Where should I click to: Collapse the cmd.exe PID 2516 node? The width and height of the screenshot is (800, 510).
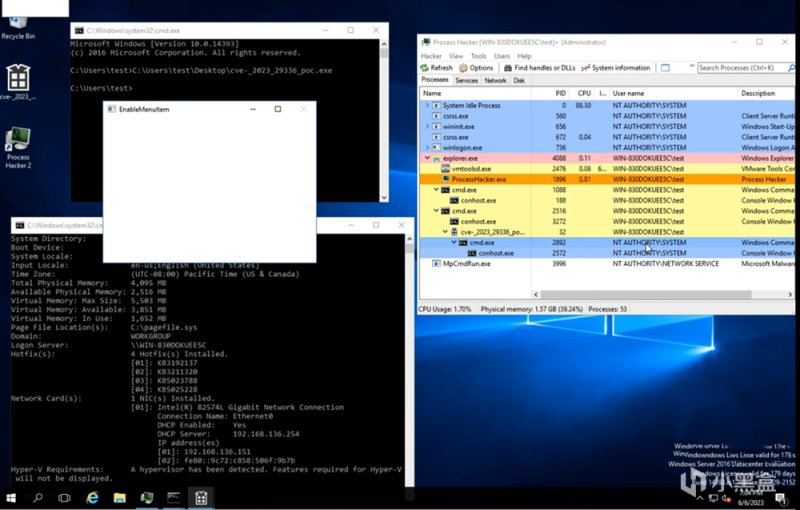point(436,211)
